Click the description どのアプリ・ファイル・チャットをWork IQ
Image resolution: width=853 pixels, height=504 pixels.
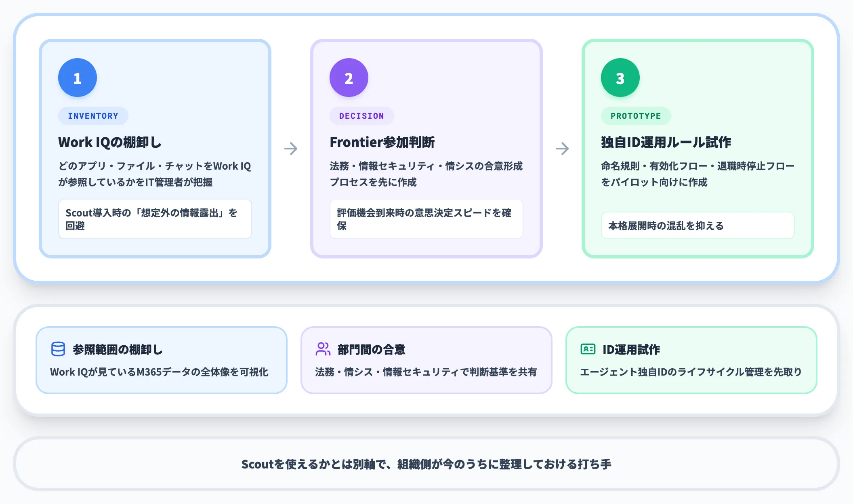click(x=155, y=166)
